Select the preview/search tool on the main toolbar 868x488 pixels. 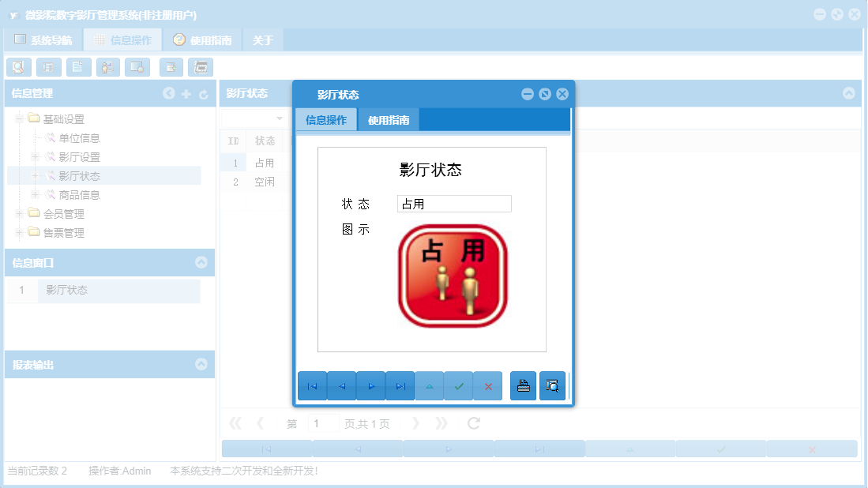coord(19,67)
